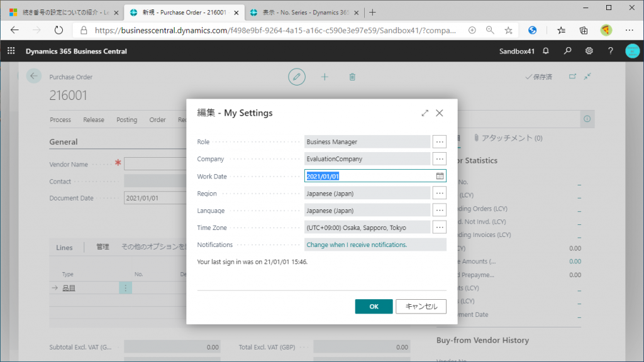Click the Change when I receive notifications link
Image resolution: width=644 pixels, height=362 pixels.
tap(357, 244)
